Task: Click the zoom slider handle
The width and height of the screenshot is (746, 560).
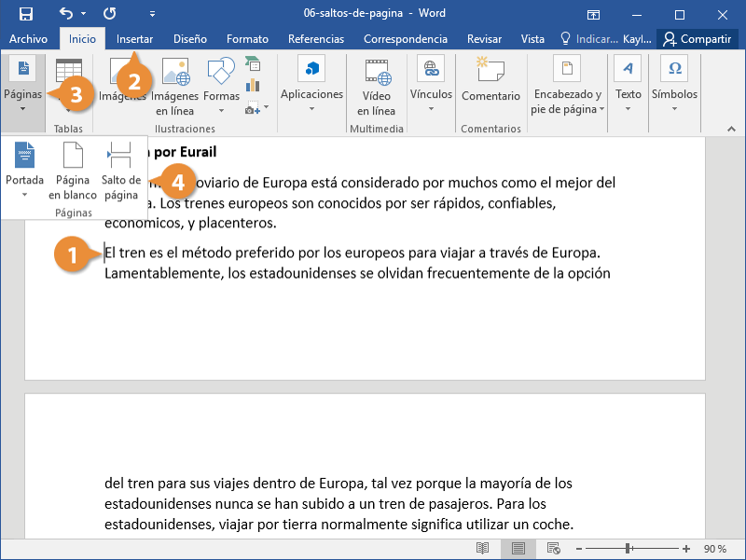Action: pyautogui.click(x=628, y=549)
